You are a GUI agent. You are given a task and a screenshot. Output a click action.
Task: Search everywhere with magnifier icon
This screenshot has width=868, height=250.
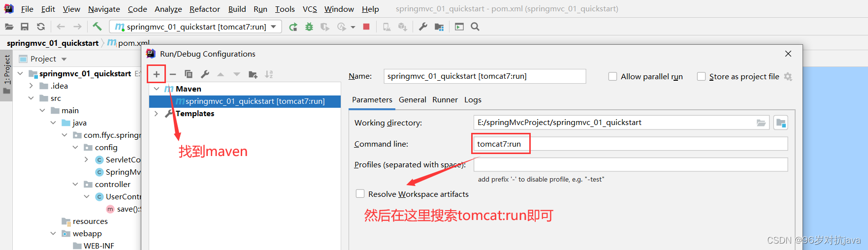point(475,27)
